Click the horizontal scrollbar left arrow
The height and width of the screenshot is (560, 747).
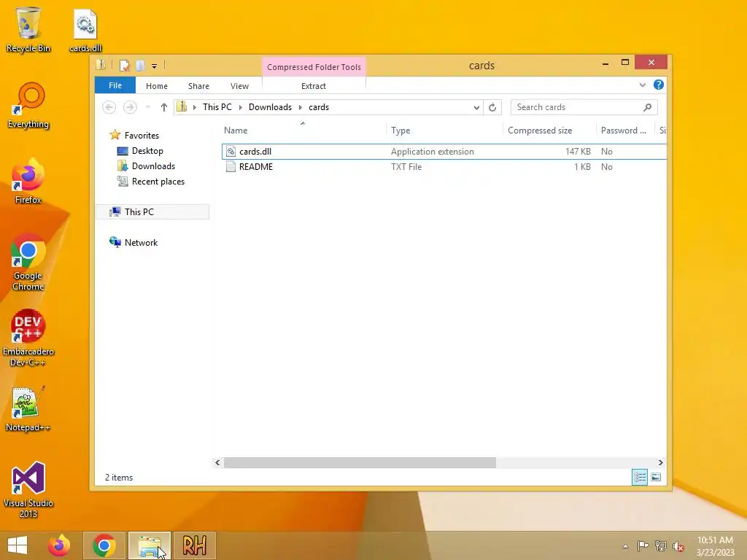(x=217, y=462)
